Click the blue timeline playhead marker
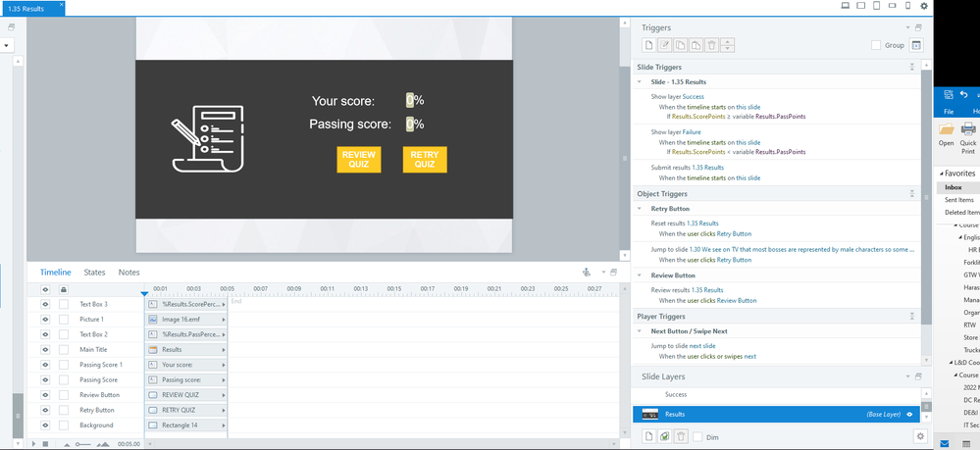This screenshot has height=450, width=980. (x=145, y=293)
